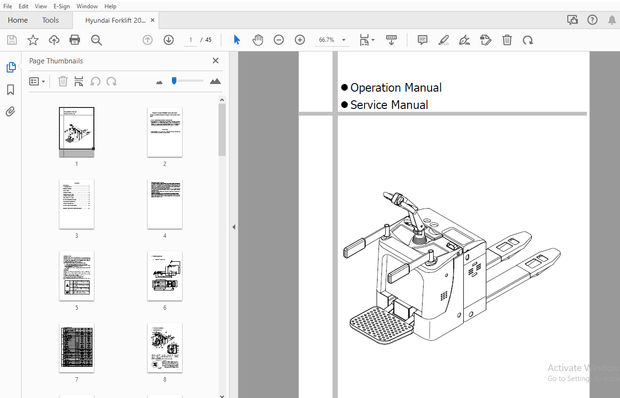Close the Hyundai Forklift document tab
This screenshot has height=398, width=620.
tap(153, 20)
